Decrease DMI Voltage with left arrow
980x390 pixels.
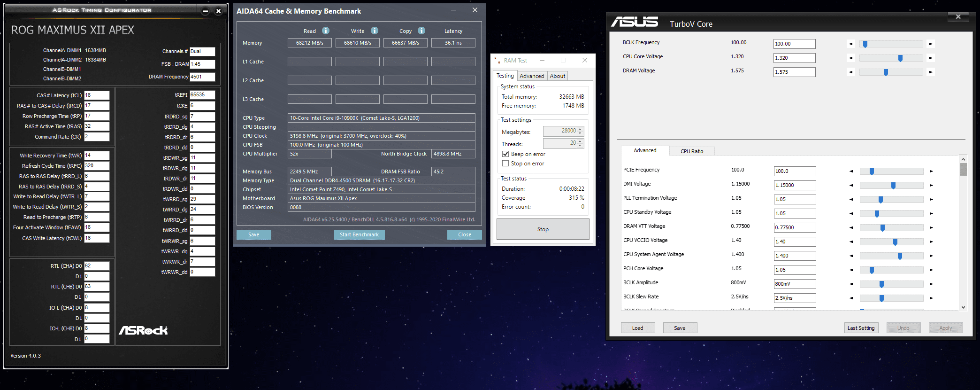[851, 186]
